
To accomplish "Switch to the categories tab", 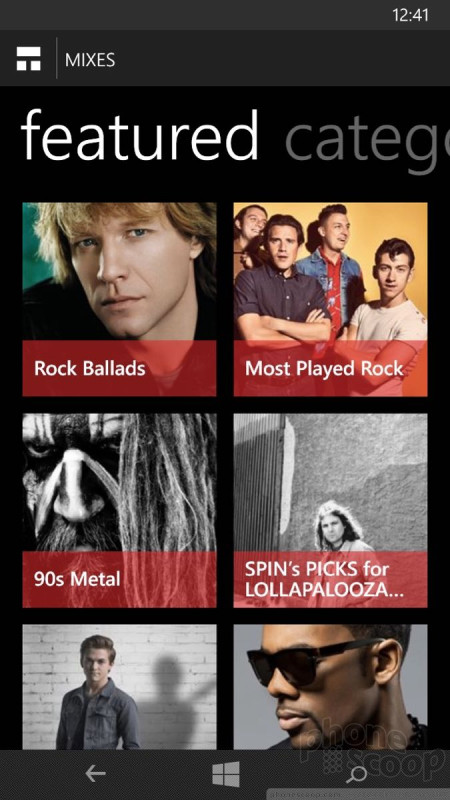I will 367,138.
